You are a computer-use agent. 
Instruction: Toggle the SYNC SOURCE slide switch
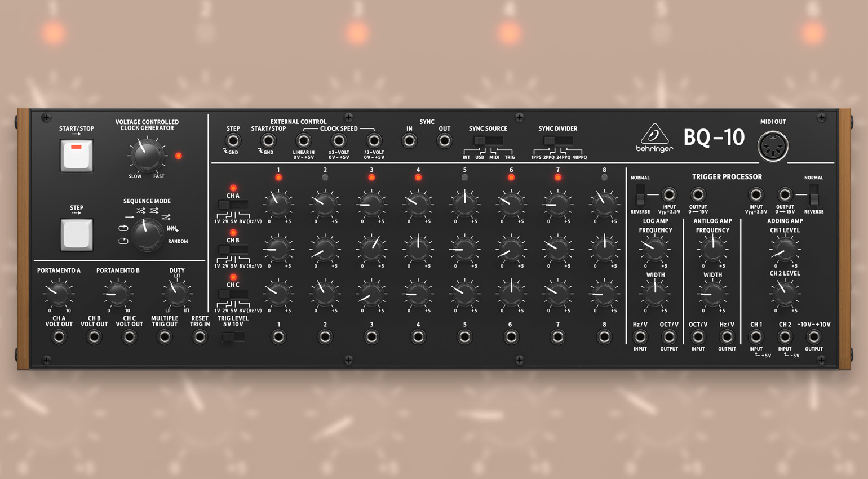488,140
